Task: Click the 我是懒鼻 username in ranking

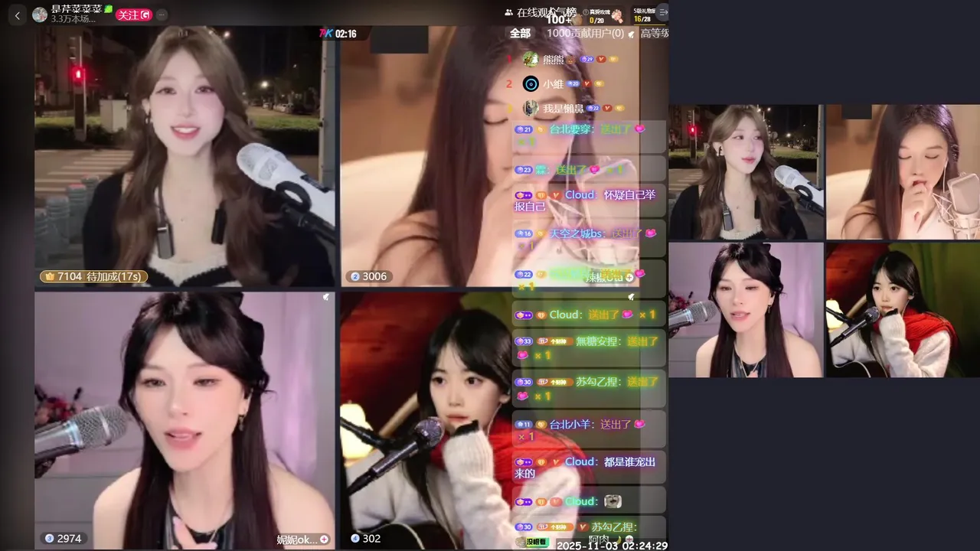Action: [x=563, y=109]
